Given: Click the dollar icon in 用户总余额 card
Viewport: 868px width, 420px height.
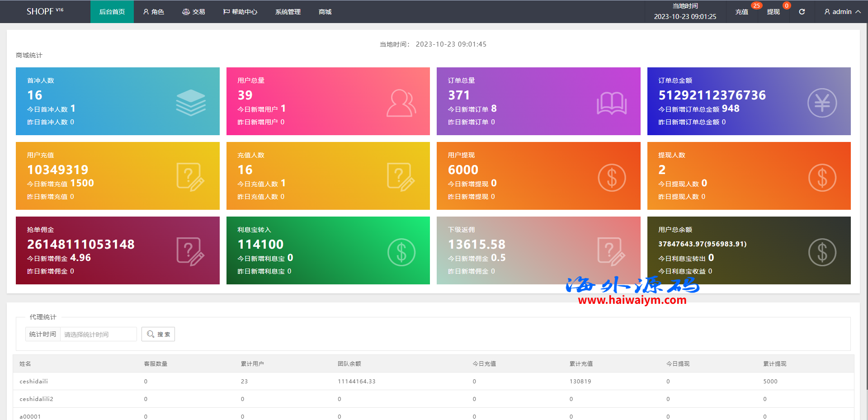Looking at the screenshot, I should 822,252.
